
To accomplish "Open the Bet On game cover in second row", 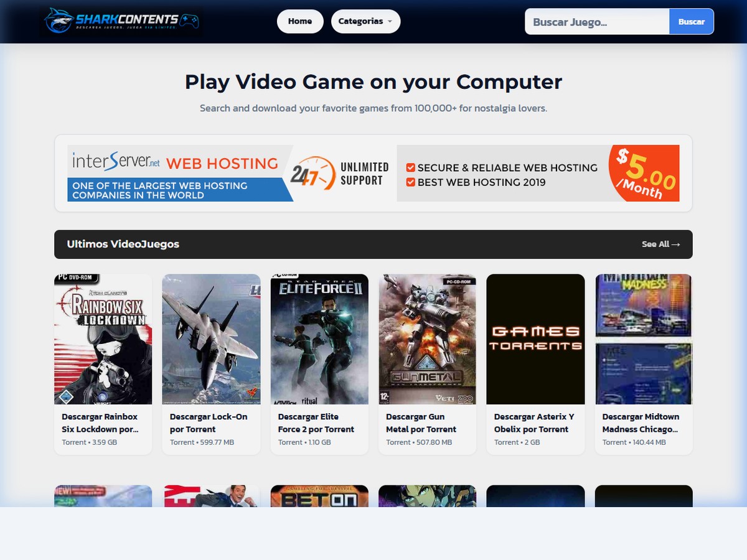I will 319,496.
